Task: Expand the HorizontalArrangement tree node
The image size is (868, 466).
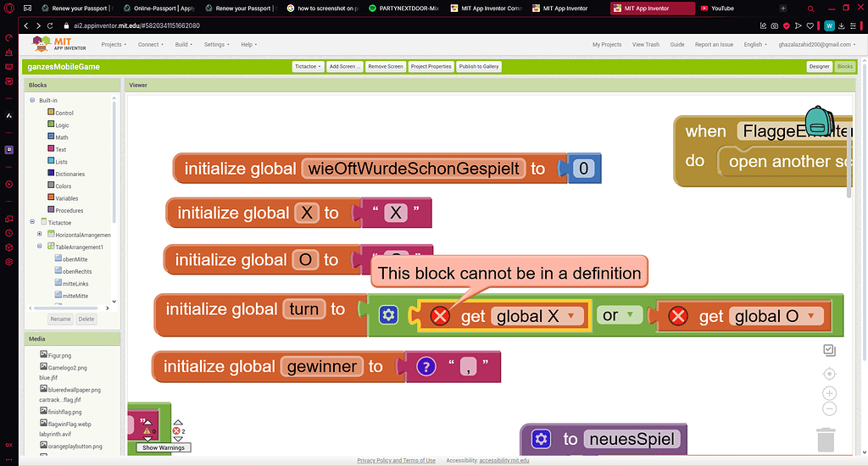Action: click(39, 234)
